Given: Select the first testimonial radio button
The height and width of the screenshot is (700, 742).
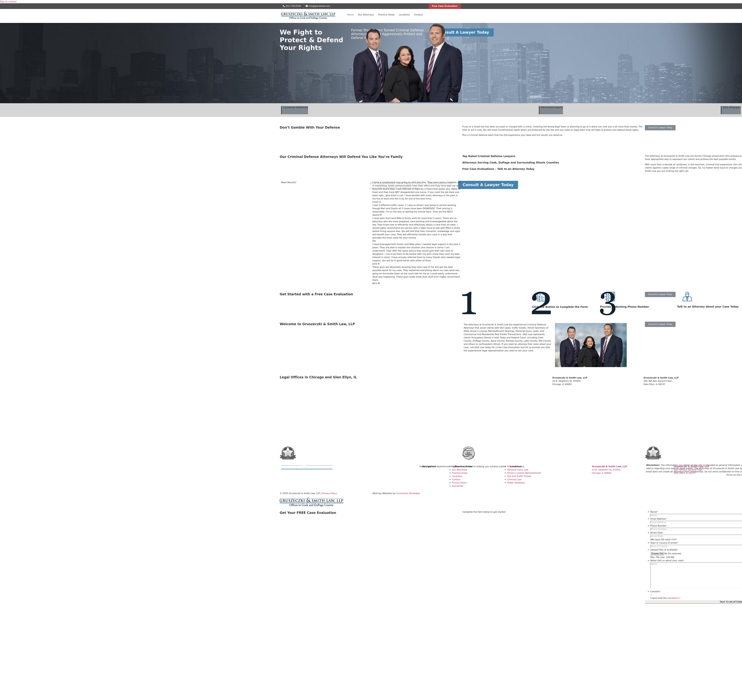Looking at the screenshot, I should pos(371,183).
